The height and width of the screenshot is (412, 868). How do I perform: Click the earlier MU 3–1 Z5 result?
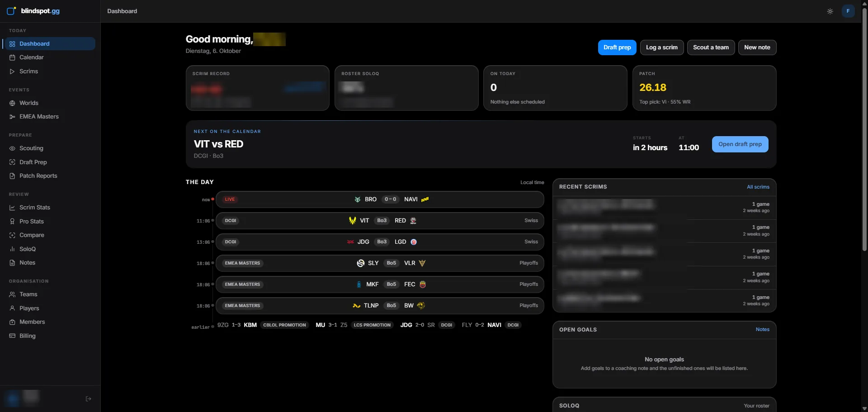[x=354, y=325]
